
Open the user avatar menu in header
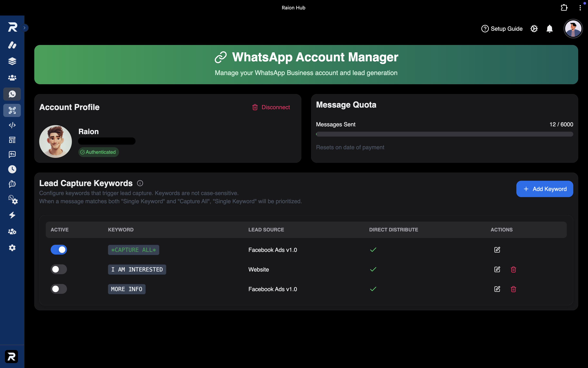point(573,29)
